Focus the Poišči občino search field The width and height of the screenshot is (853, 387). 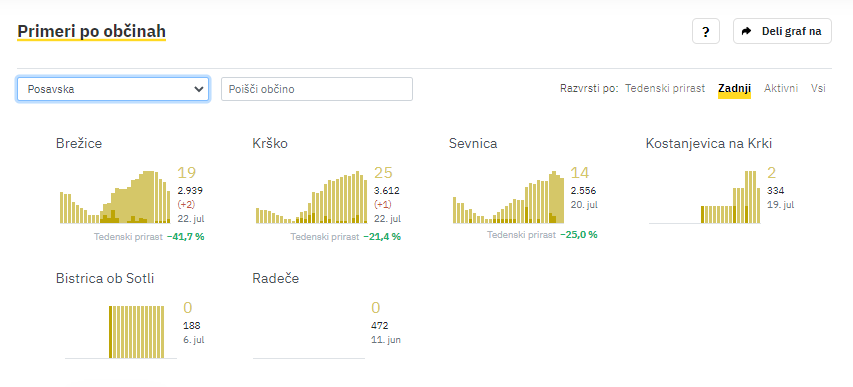tap(317, 89)
